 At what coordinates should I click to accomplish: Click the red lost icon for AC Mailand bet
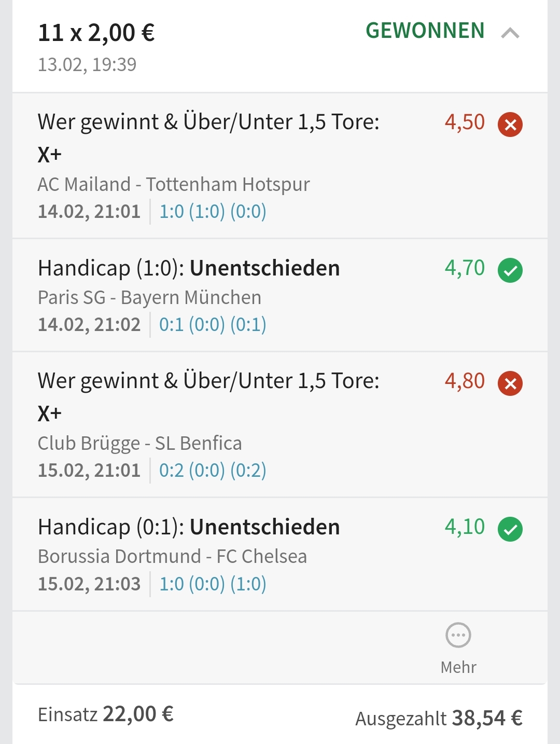(x=510, y=125)
